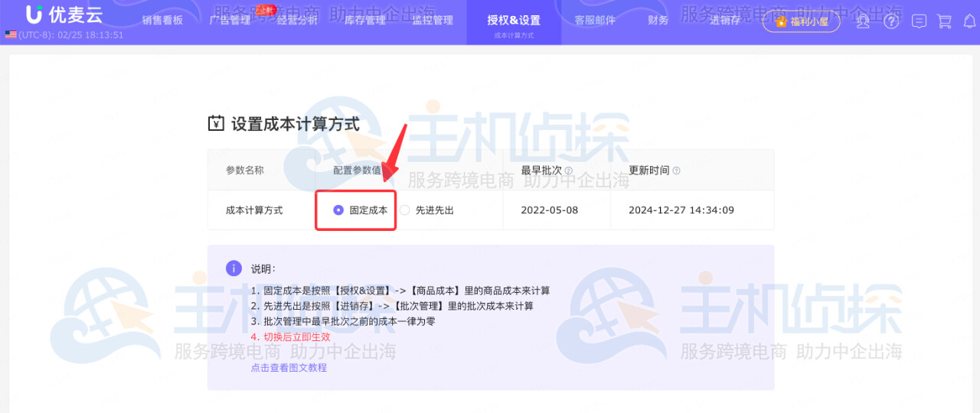Click the 成本计算方式 row label
The image size is (980, 413).
tap(254, 210)
